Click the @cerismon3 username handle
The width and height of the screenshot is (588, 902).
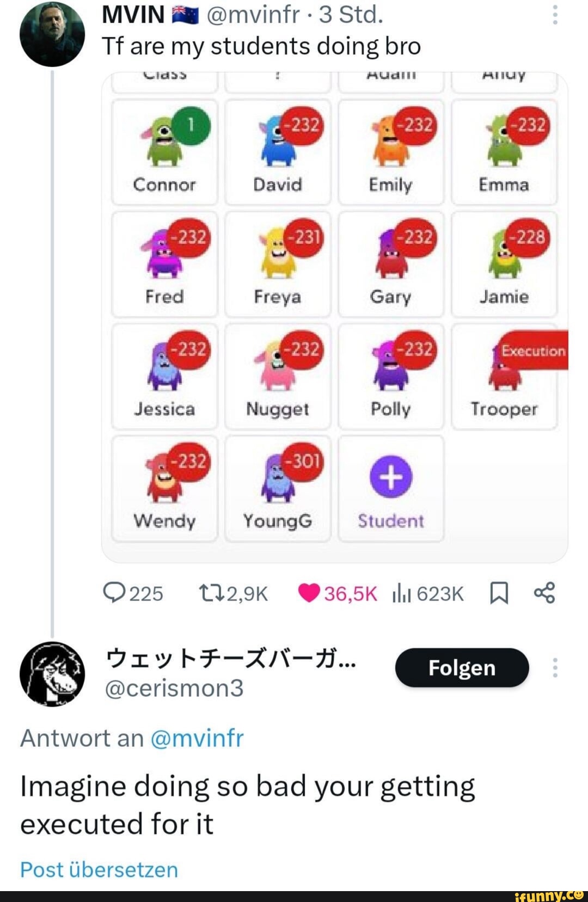[x=174, y=688]
